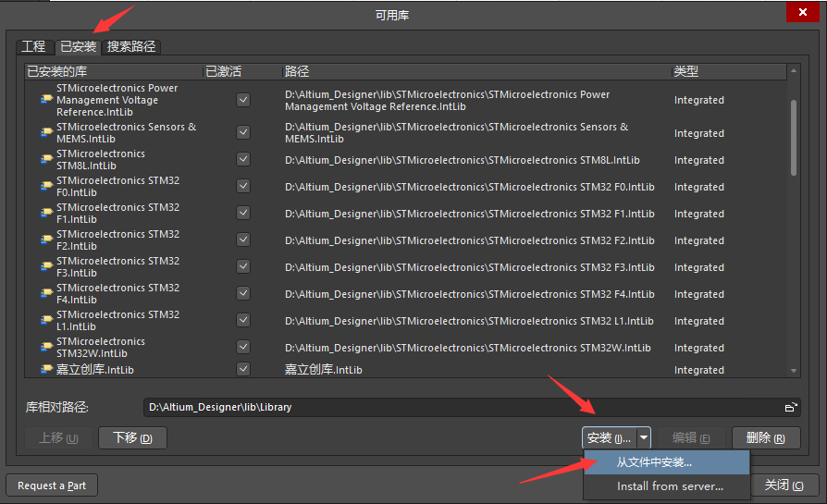The height and width of the screenshot is (504, 827).
Task: Browse folder icon for library relative path
Action: 791,407
